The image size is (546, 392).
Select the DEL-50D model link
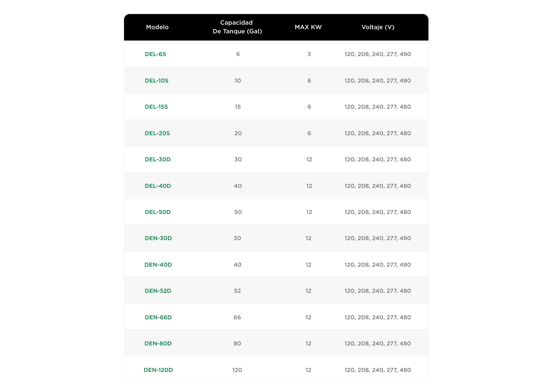coord(158,212)
